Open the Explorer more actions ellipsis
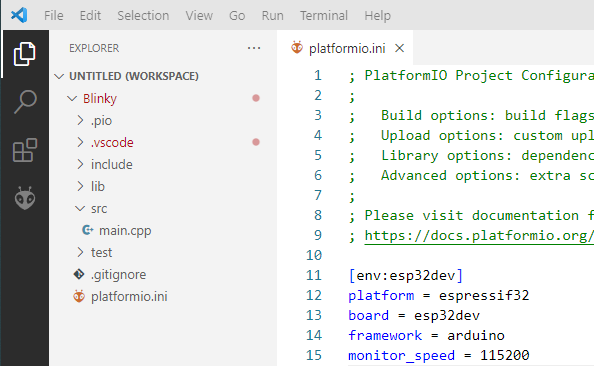Viewport: 594px width, 366px height. point(254,48)
